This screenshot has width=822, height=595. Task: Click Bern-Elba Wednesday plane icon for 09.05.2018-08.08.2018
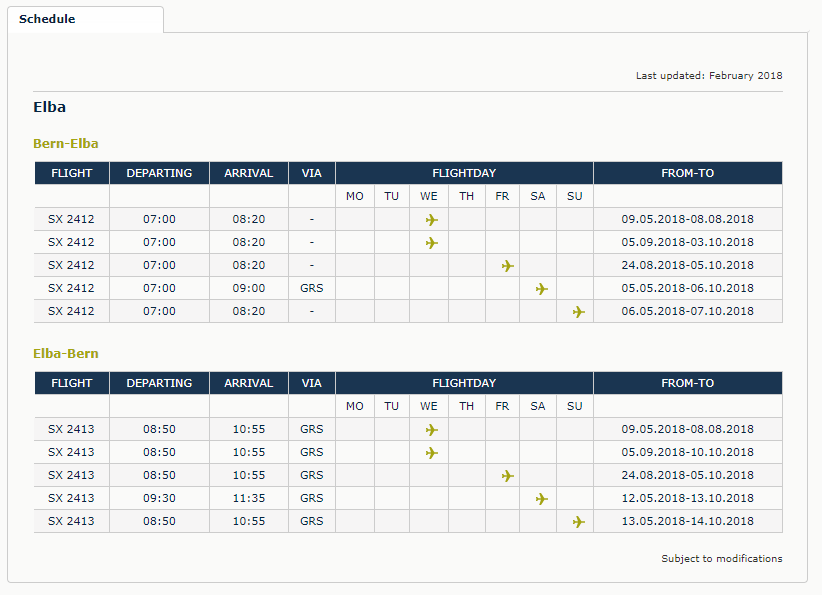tap(431, 220)
